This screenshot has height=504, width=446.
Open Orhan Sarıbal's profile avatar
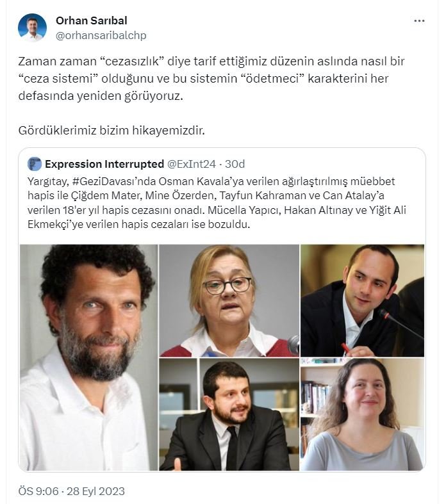[x=32, y=28]
